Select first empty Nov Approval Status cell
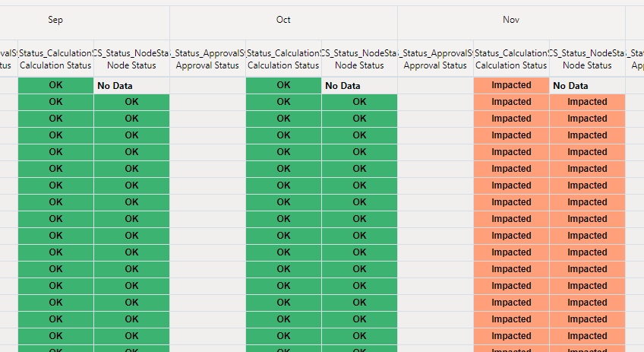 [x=435, y=86]
